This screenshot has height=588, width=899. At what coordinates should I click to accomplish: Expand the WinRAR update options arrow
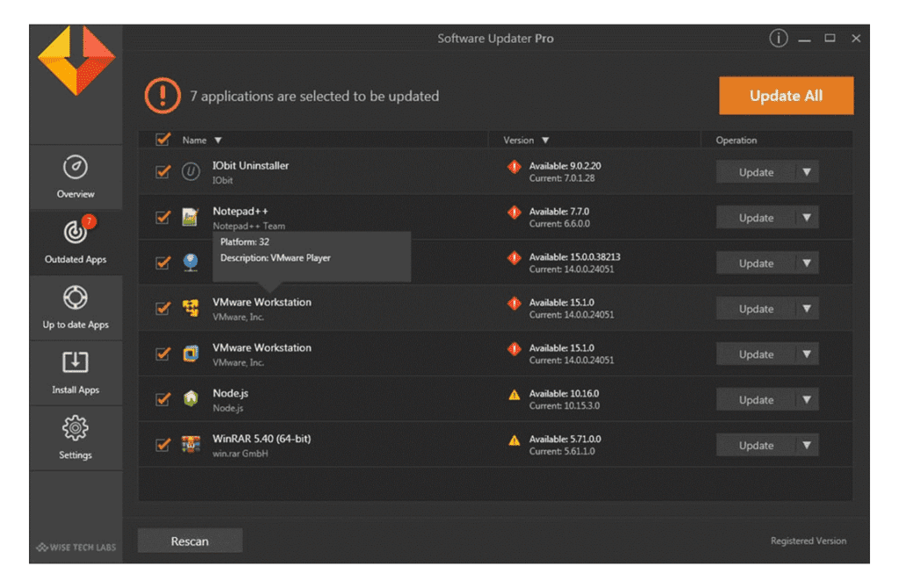coord(807,445)
